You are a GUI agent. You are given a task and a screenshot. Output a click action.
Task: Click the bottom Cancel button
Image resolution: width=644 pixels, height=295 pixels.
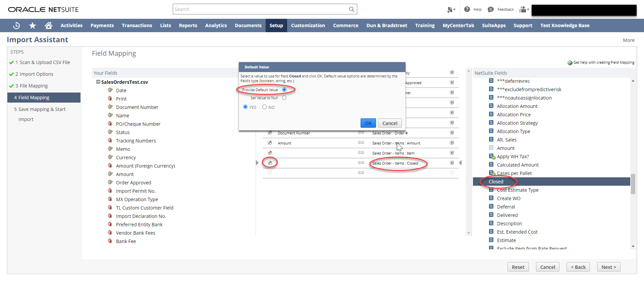(x=548, y=267)
